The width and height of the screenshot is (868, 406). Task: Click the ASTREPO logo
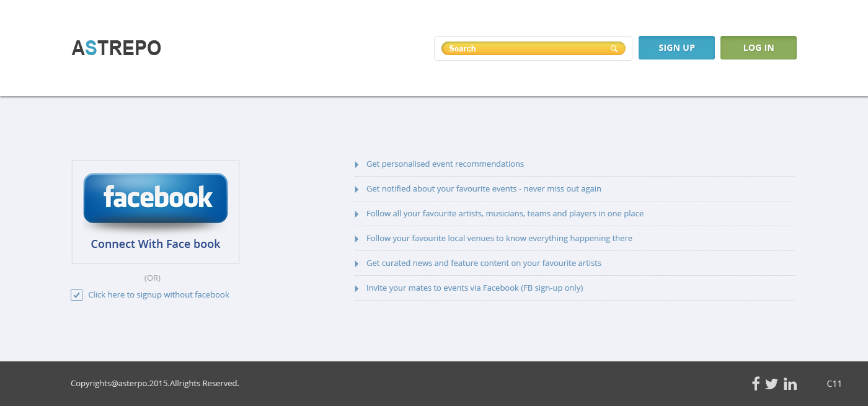coord(117,48)
